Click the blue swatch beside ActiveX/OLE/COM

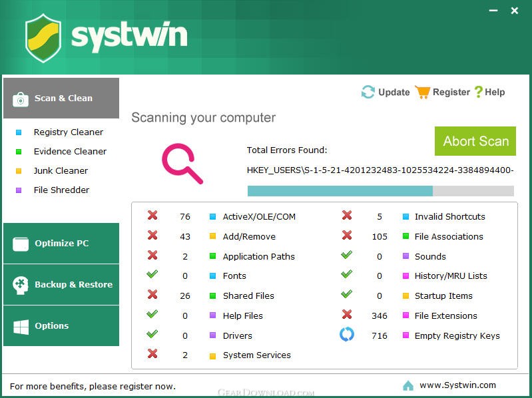(212, 216)
